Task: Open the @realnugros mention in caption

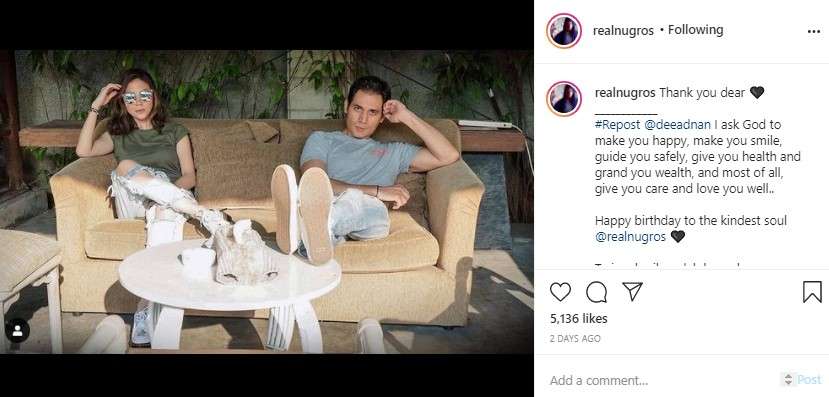Action: click(x=630, y=237)
